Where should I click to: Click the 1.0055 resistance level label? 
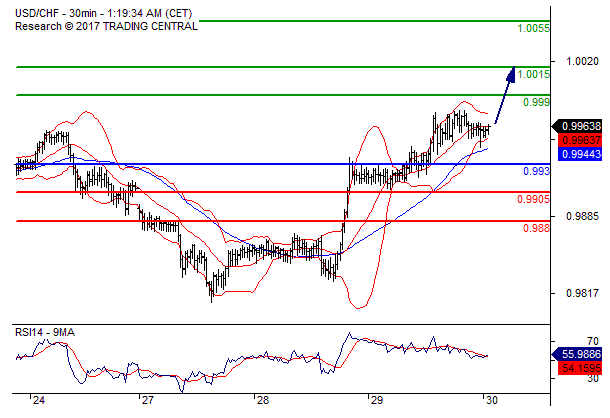pos(533,28)
